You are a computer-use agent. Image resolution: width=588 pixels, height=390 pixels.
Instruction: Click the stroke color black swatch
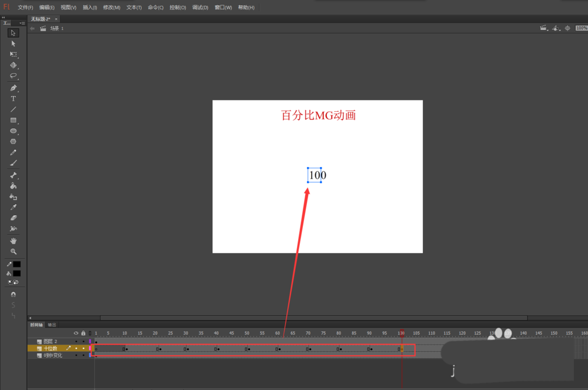coord(17,264)
